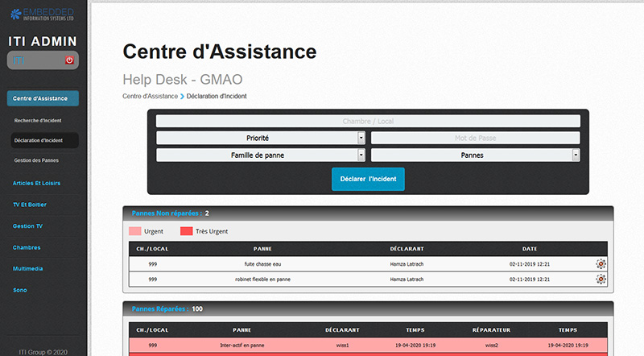Click the red power logout icon
The height and width of the screenshot is (356, 644).
pyautogui.click(x=69, y=60)
